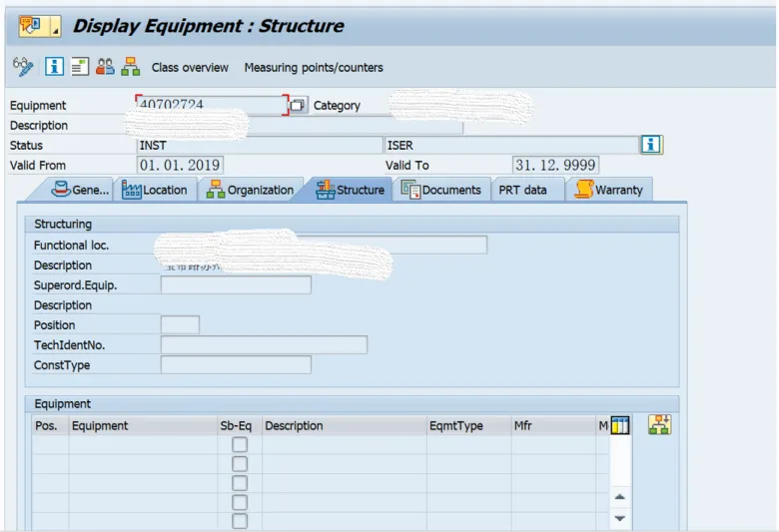Screen dimensions: 779x532
Task: Click the Superord.Equip. input field
Action: pos(236,285)
